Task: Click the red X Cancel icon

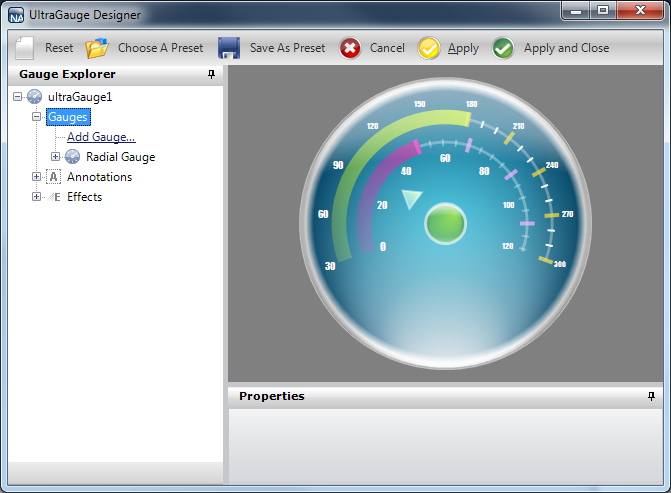Action: [x=350, y=48]
